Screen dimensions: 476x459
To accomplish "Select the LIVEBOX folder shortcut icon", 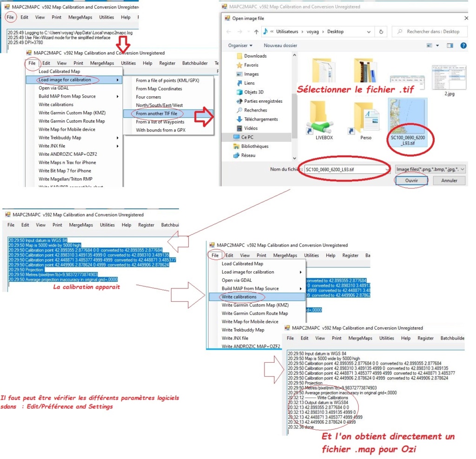I will point(324,121).
